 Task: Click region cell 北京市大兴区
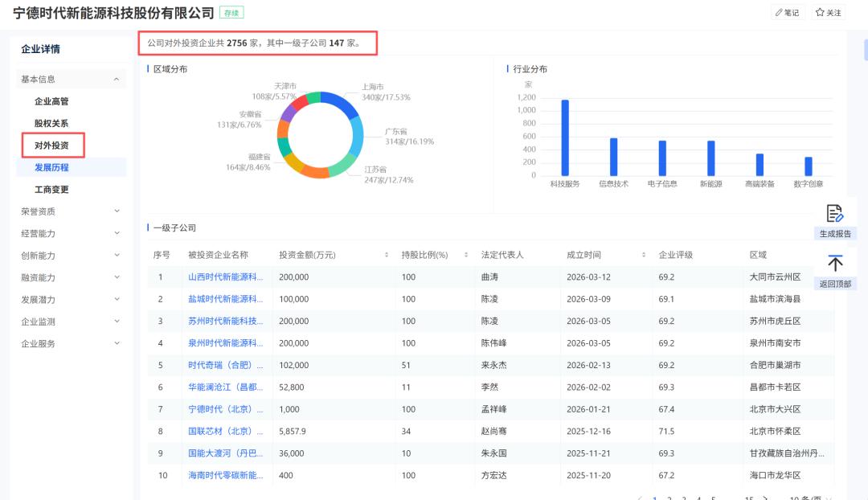click(775, 409)
